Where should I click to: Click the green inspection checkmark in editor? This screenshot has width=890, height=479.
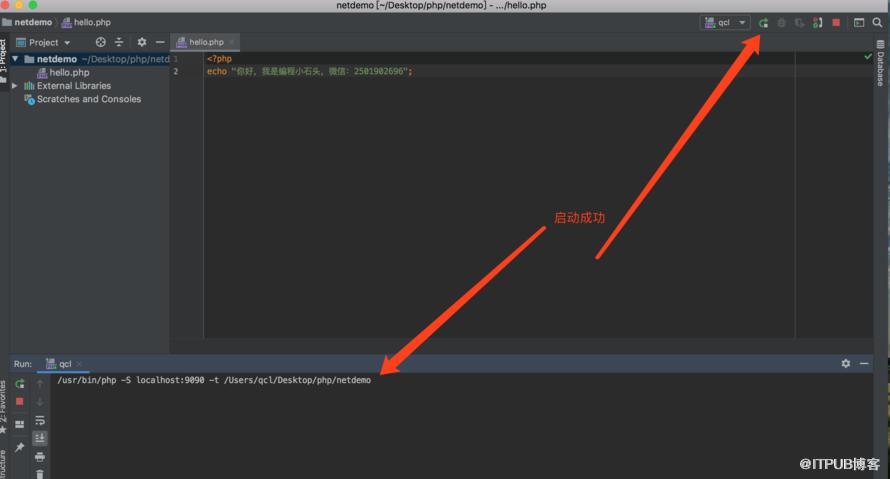click(867, 57)
